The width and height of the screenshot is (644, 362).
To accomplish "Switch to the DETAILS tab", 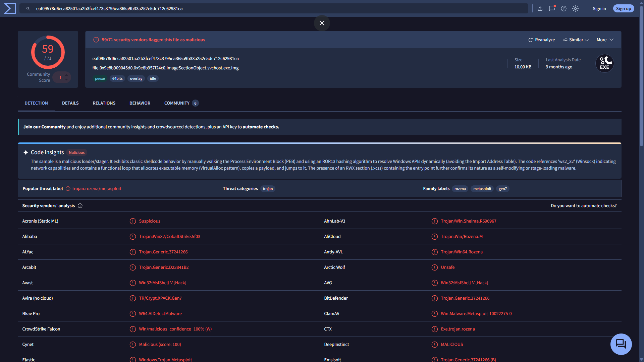I will tap(70, 103).
